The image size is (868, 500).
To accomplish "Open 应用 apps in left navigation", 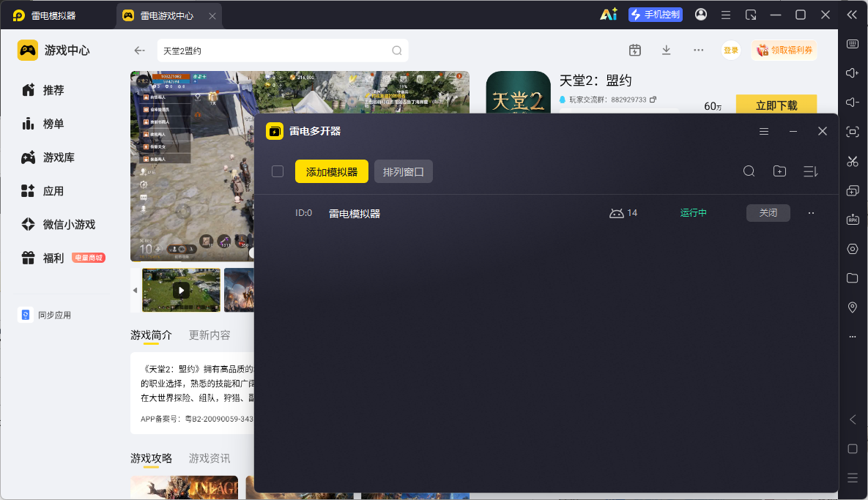I will 43,191.
